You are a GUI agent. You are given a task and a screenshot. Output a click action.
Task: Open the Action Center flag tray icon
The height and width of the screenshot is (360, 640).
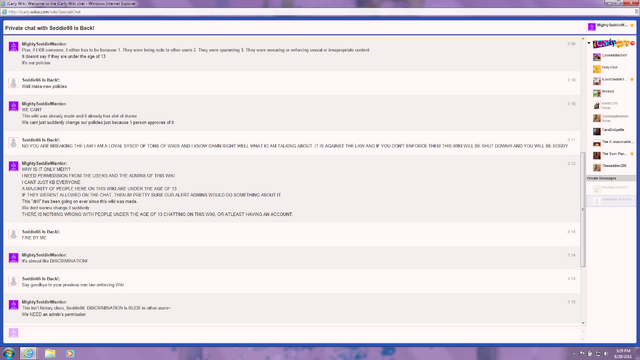[x=582, y=353]
